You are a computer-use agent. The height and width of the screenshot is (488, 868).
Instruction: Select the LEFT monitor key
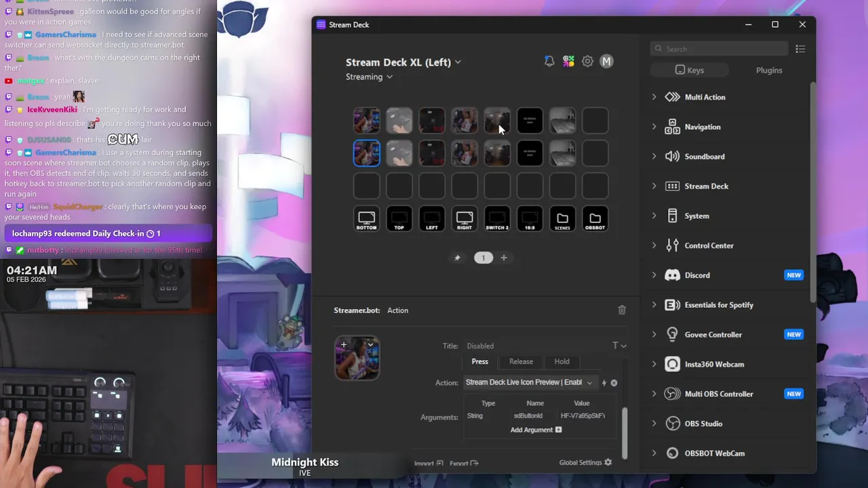click(x=432, y=219)
